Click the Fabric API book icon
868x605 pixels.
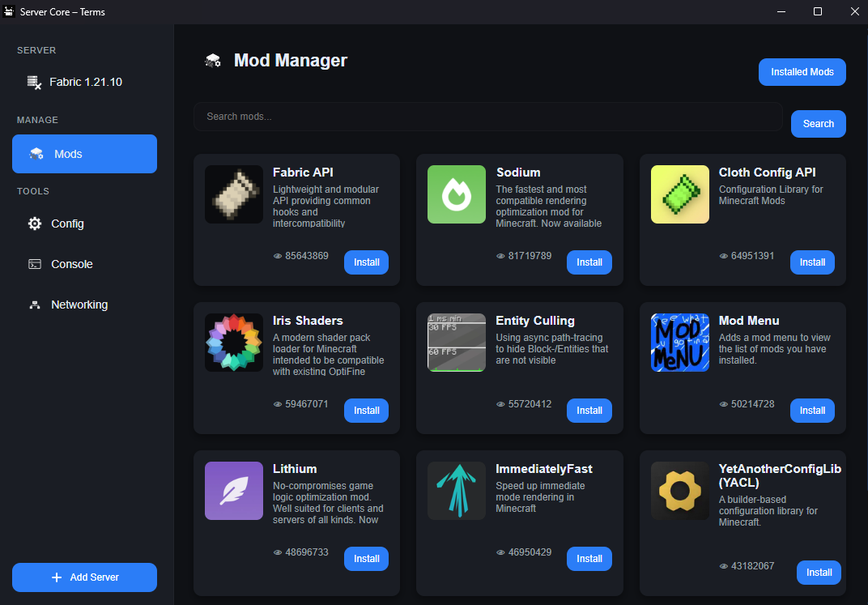(x=233, y=194)
